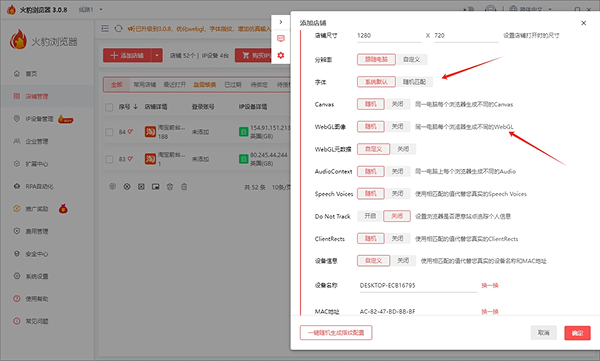This screenshot has height=361, width=600.
Task: Click the red pin icon in row 84
Action: point(130,132)
